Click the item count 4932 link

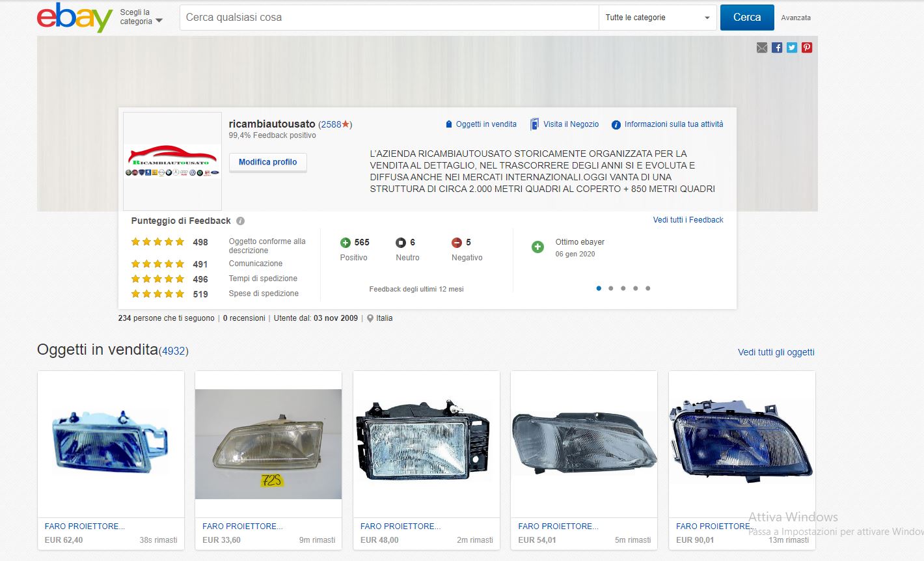173,351
